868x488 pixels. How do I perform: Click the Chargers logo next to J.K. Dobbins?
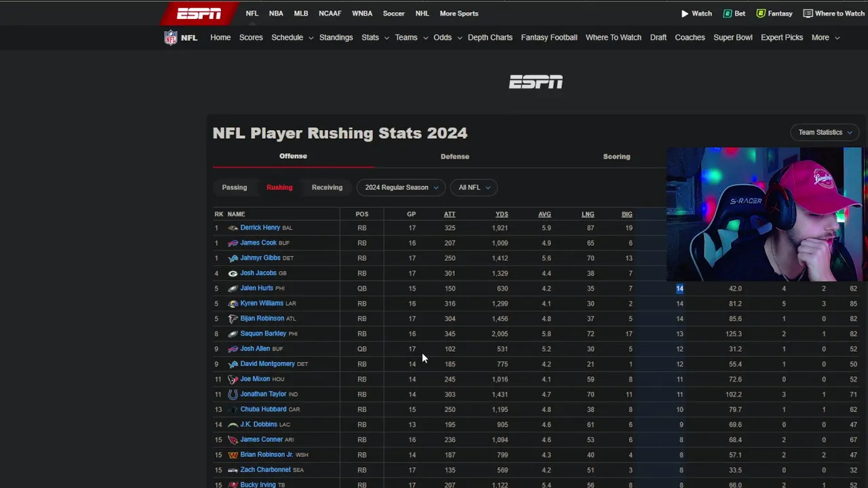tap(233, 424)
